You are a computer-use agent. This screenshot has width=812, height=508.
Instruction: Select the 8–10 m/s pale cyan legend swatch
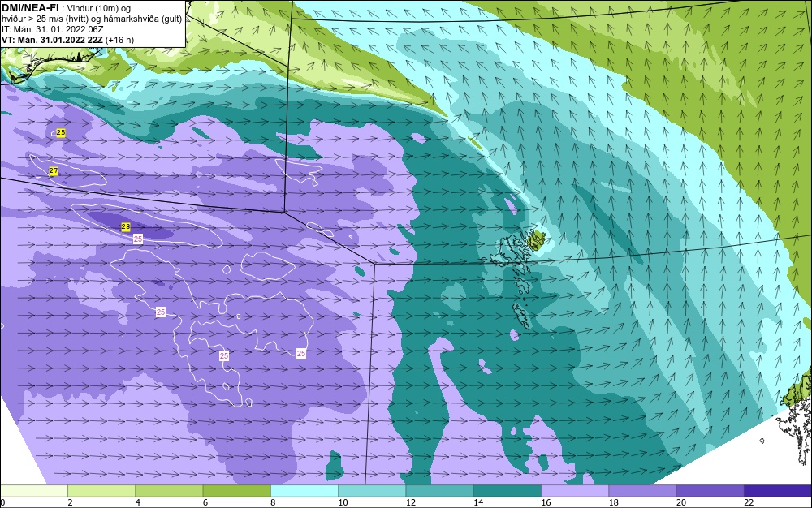(x=304, y=491)
